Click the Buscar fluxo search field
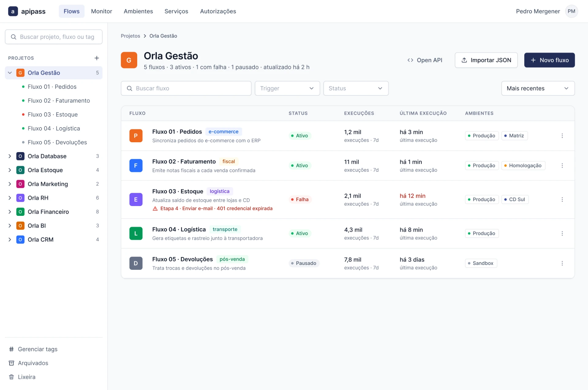Image resolution: width=588 pixels, height=390 pixels. click(x=186, y=88)
